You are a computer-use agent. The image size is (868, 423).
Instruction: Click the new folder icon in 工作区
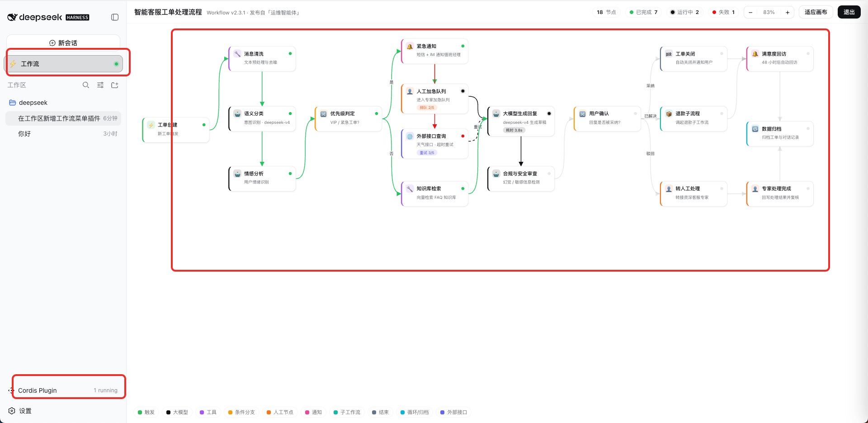[115, 85]
